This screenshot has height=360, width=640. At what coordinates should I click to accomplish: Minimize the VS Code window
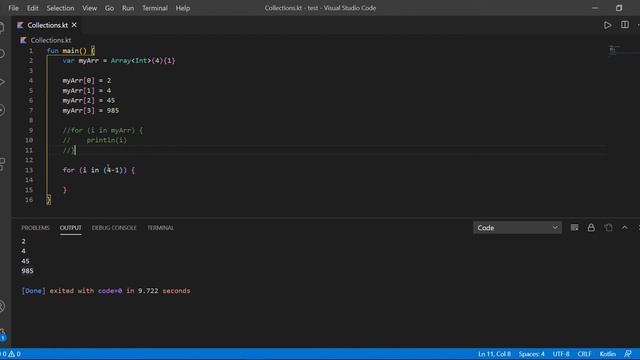point(595,8)
